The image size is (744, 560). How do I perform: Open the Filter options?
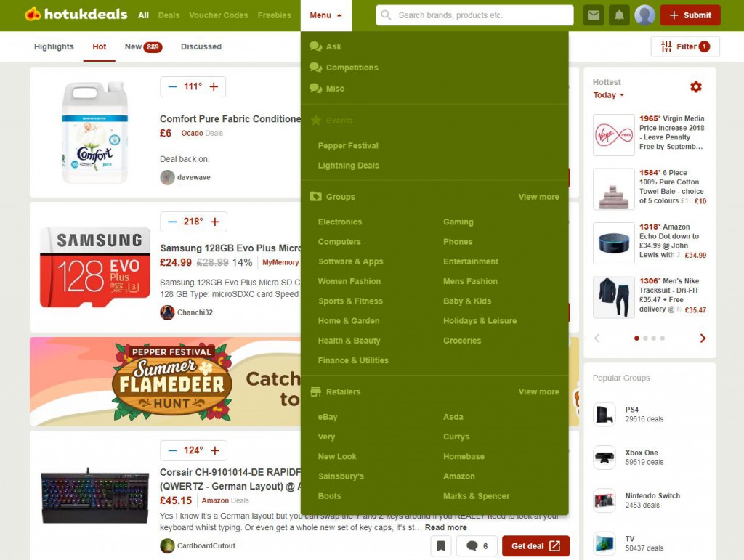685,46
